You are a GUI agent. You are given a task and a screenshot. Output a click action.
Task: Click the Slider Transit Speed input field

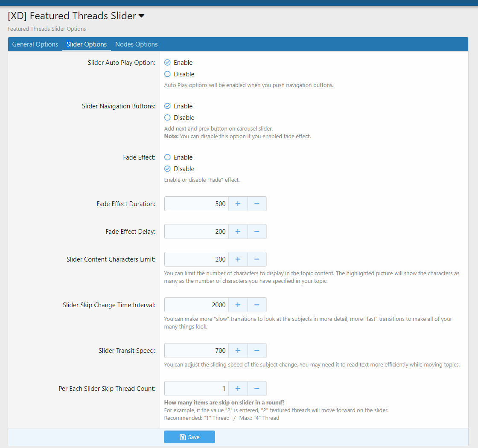pos(196,351)
